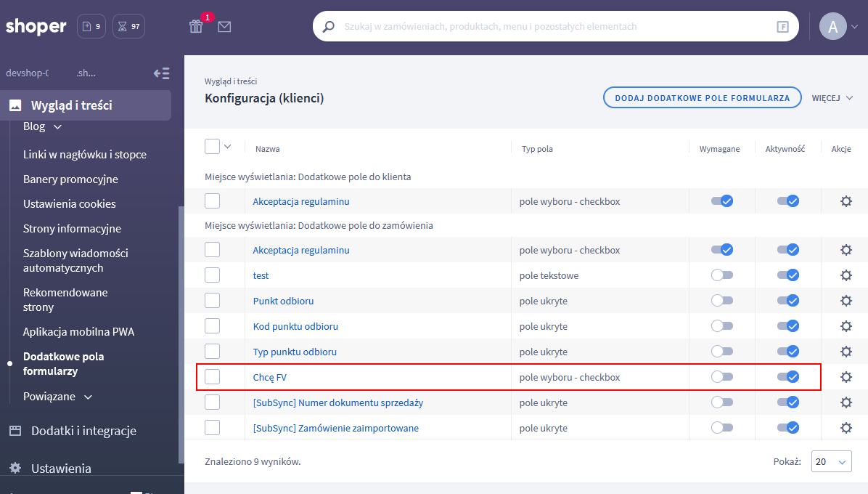
Task: Click the search magnifier icon
Action: [x=328, y=26]
